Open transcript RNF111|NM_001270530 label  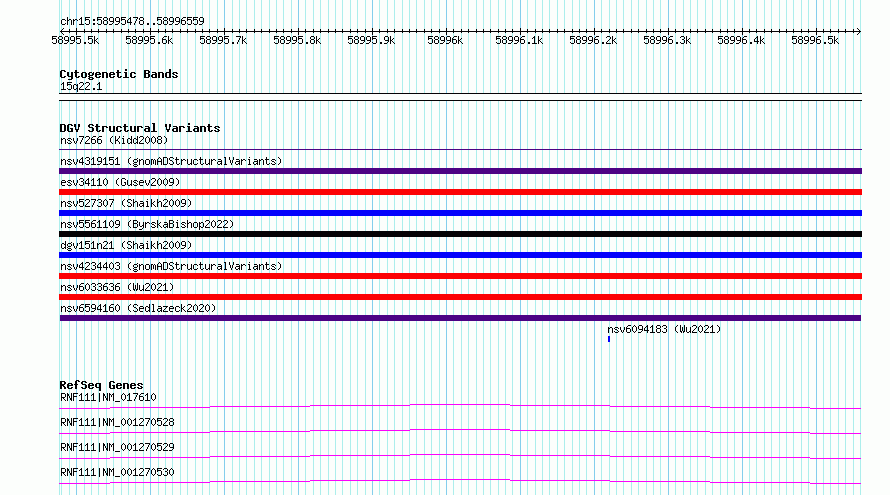(x=117, y=472)
